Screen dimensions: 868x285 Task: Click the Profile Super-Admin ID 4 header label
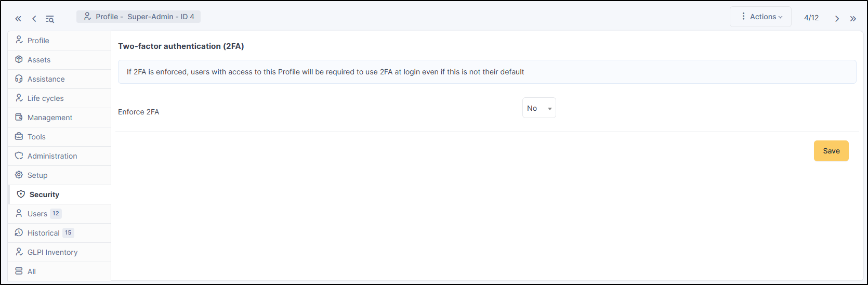point(139,17)
